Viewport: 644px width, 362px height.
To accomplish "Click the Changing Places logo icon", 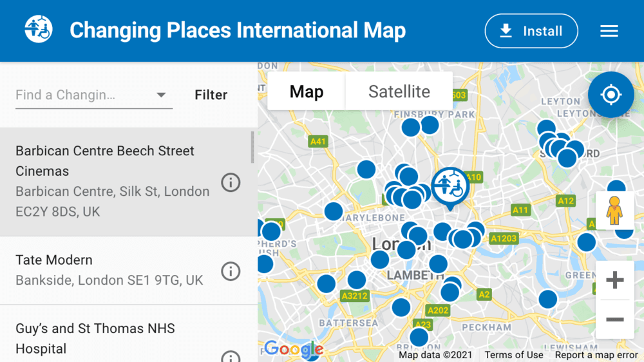I will click(x=37, y=30).
